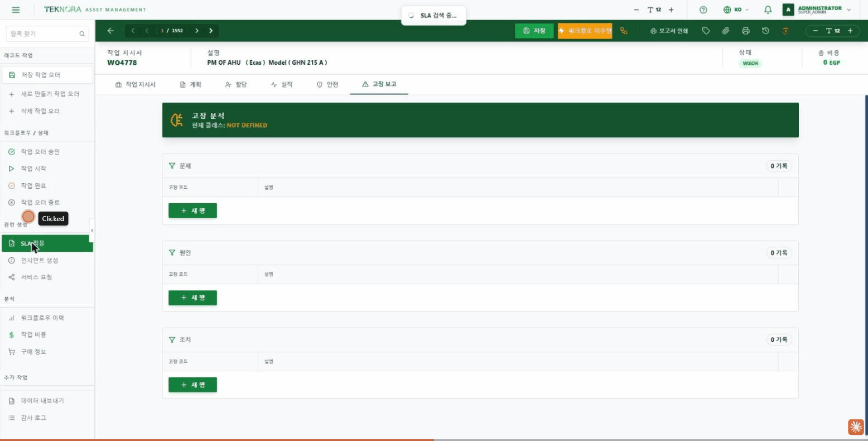The height and width of the screenshot is (441, 868).
Task: Click the green 저장 button
Action: click(x=534, y=31)
